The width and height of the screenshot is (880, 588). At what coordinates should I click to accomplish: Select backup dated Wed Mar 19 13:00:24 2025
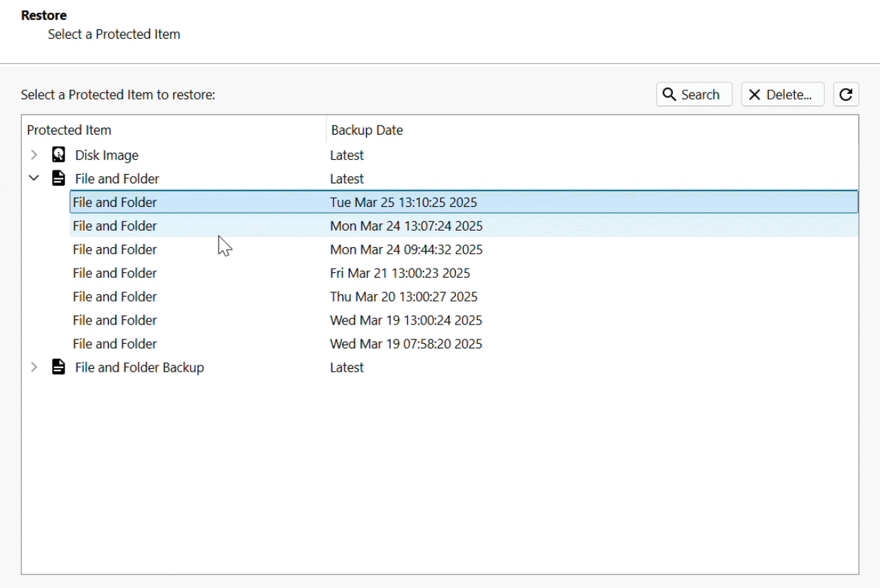(x=464, y=320)
